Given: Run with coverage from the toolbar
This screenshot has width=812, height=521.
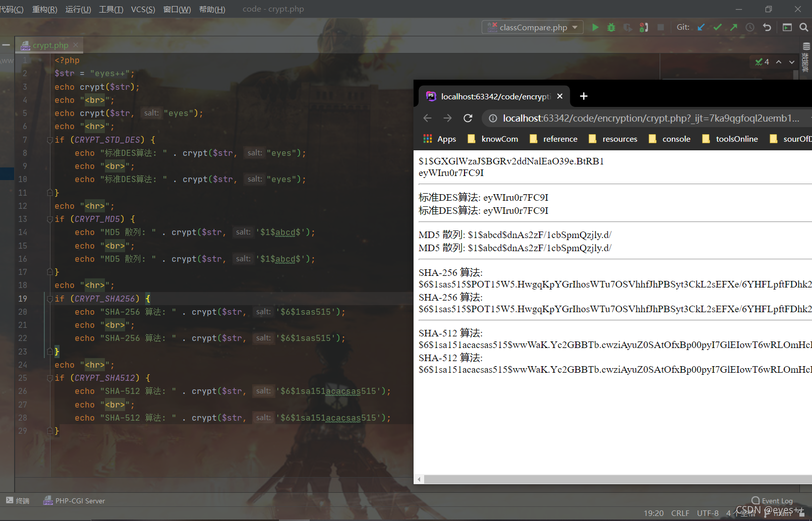Looking at the screenshot, I should pyautogui.click(x=627, y=27).
